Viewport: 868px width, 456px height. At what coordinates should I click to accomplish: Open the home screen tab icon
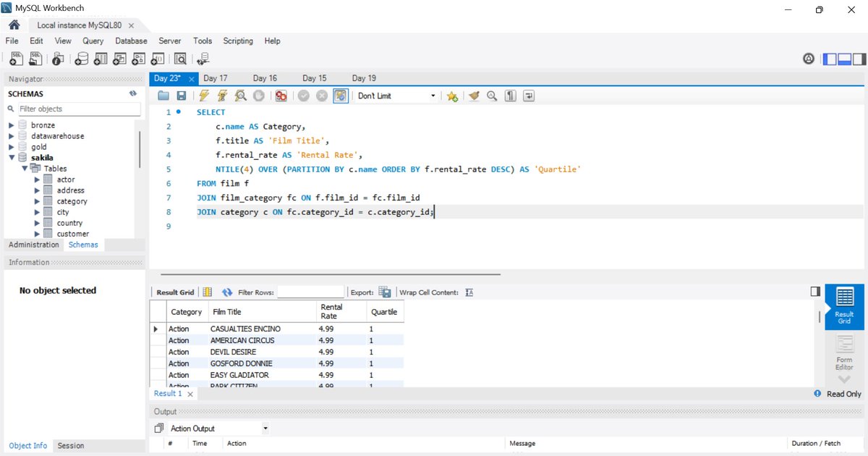coord(14,25)
